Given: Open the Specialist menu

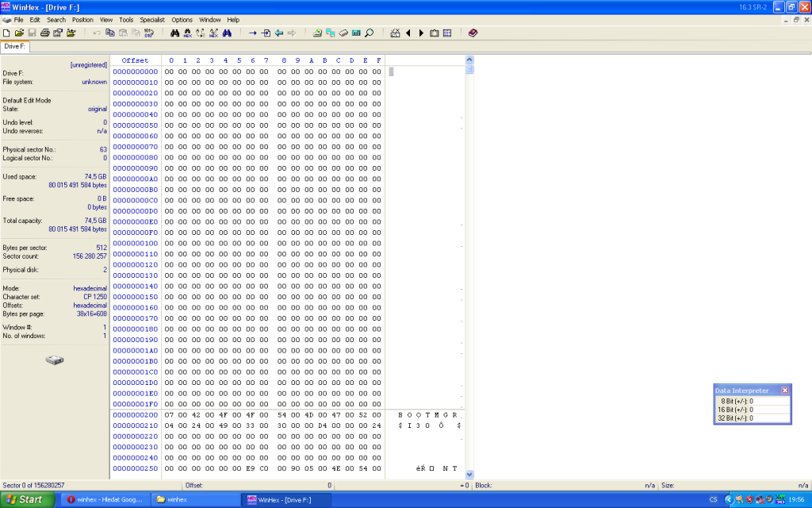Looking at the screenshot, I should [x=152, y=19].
